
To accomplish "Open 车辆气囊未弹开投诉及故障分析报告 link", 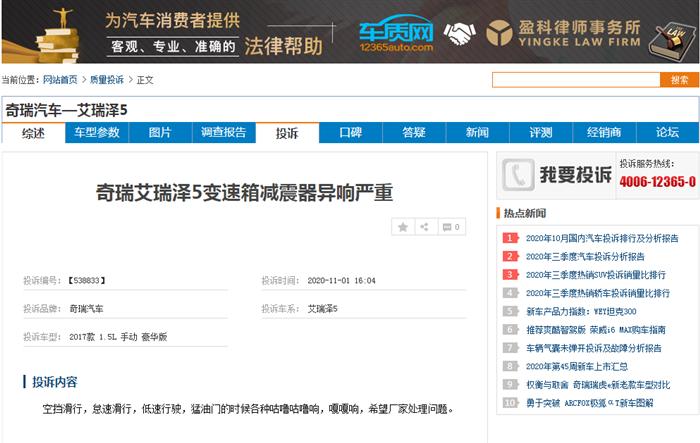I will click(x=593, y=348).
